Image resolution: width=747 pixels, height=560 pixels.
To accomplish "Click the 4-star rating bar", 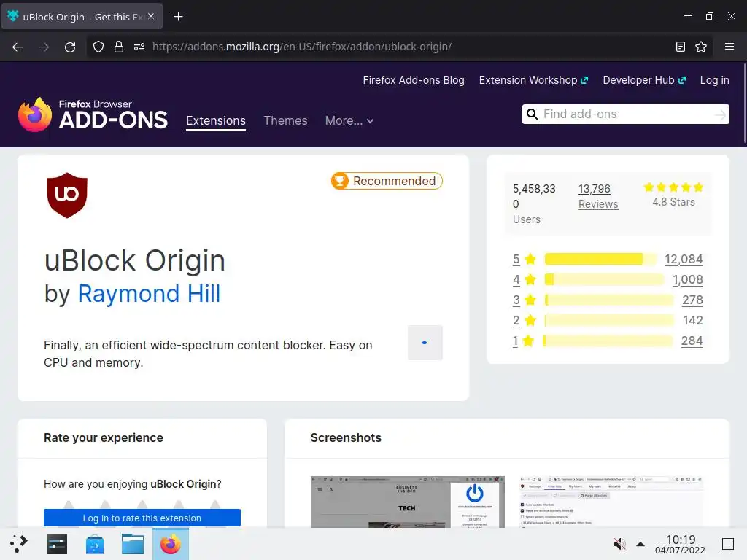I will [x=604, y=279].
